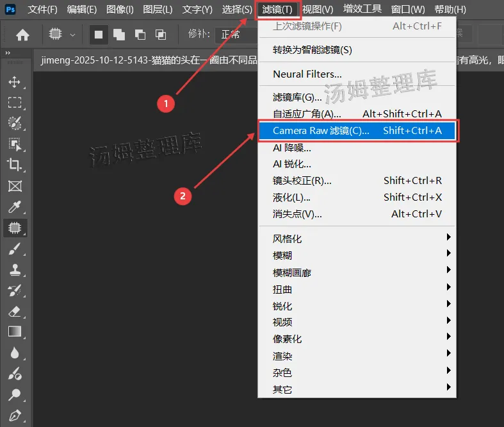Select the Frame tool
The height and width of the screenshot is (427, 504).
(15, 186)
